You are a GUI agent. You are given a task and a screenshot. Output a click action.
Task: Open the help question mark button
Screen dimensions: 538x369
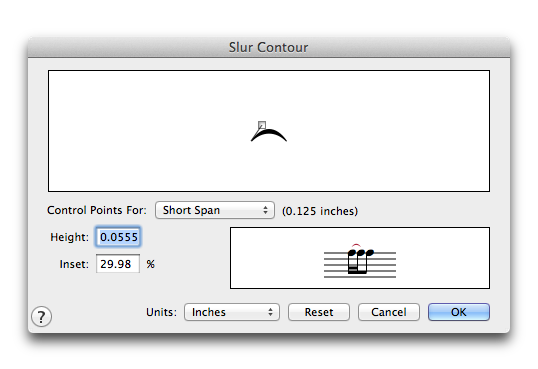tap(42, 316)
